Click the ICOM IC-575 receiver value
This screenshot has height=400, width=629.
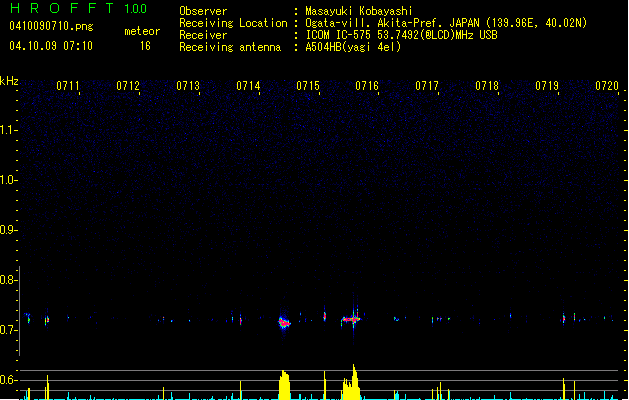click(402, 35)
